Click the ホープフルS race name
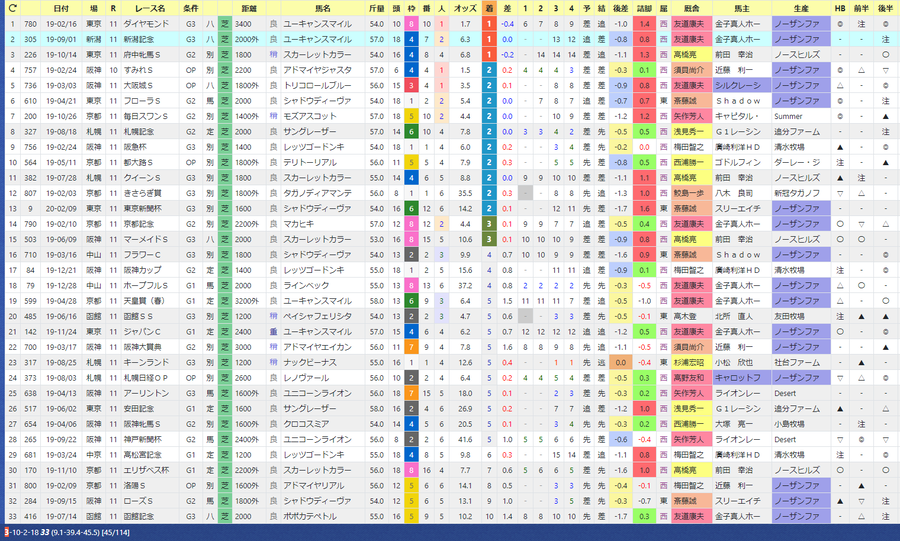This screenshot has width=900, height=541. click(x=146, y=285)
